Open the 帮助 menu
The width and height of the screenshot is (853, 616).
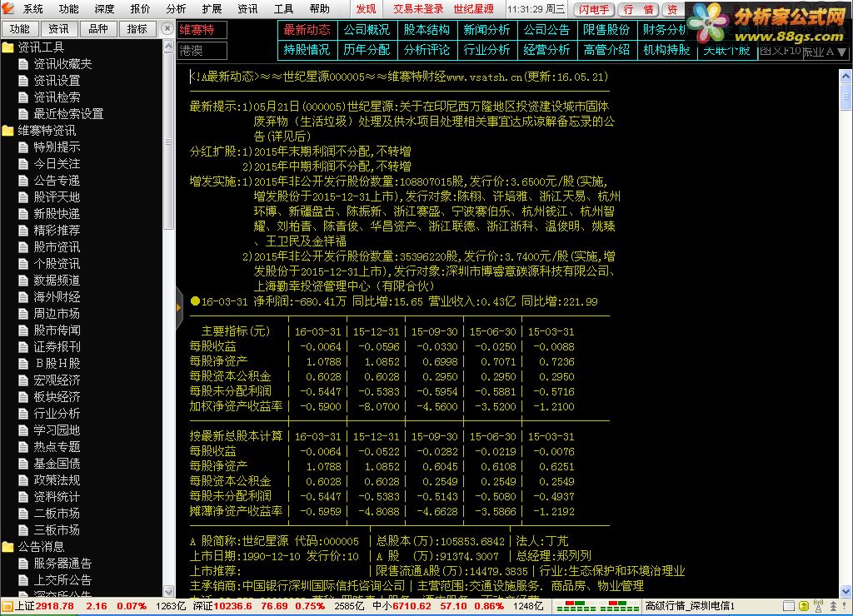[x=319, y=8]
